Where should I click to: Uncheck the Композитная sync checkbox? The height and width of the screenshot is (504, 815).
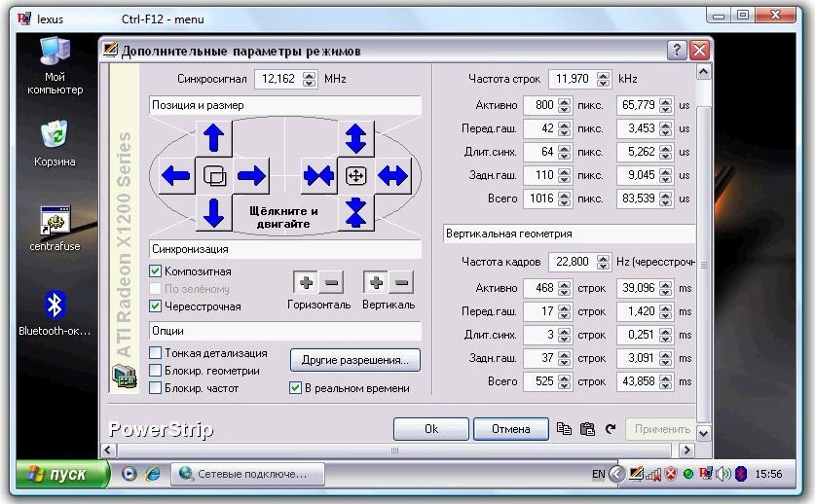156,271
